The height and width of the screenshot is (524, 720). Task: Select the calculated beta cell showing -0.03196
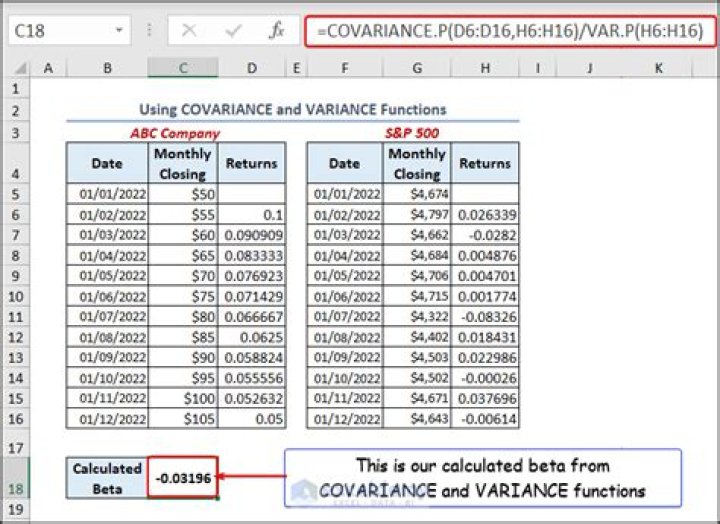coord(182,477)
